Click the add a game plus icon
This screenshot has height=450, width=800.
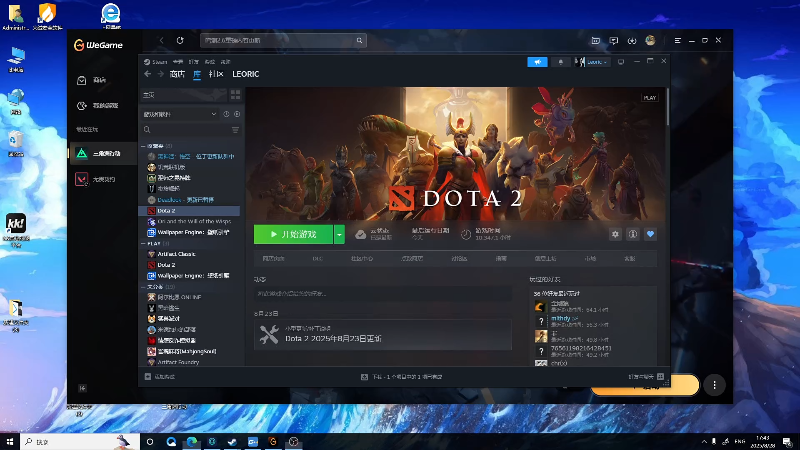point(147,377)
